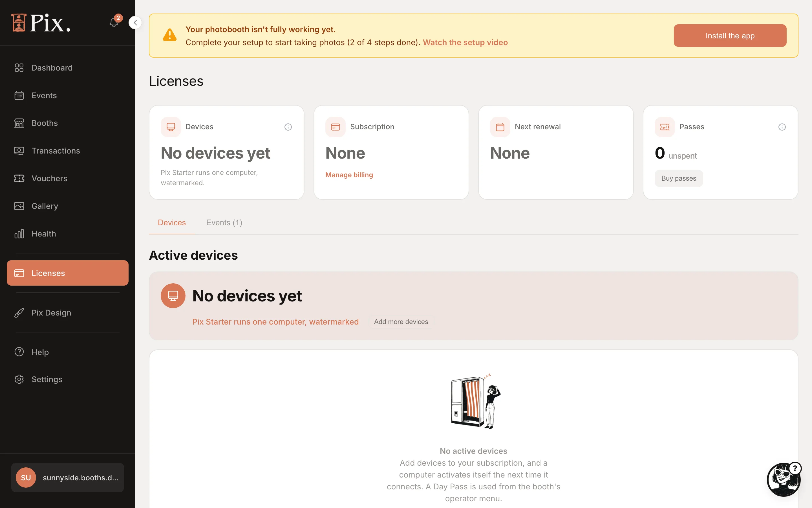Click the 'Active devices' heading
The height and width of the screenshot is (508, 812).
pos(193,255)
